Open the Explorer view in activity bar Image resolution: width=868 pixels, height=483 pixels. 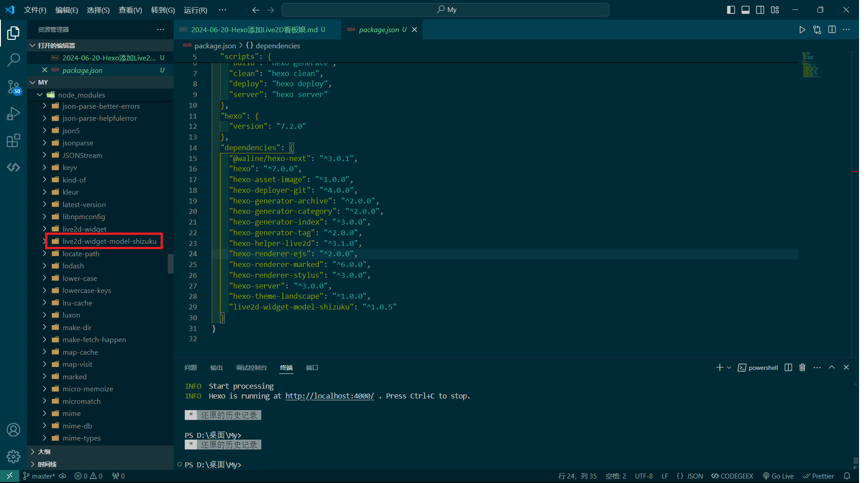[13, 33]
